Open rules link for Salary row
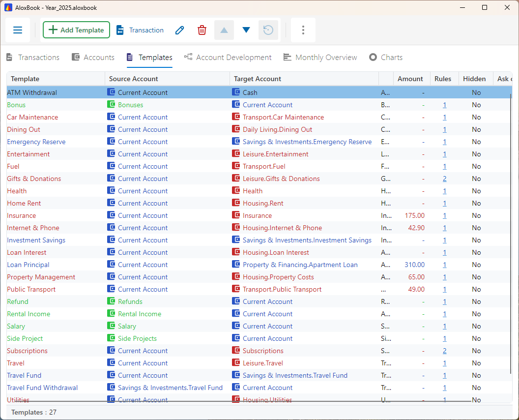Screen dimensions: 519x420 pos(444,326)
